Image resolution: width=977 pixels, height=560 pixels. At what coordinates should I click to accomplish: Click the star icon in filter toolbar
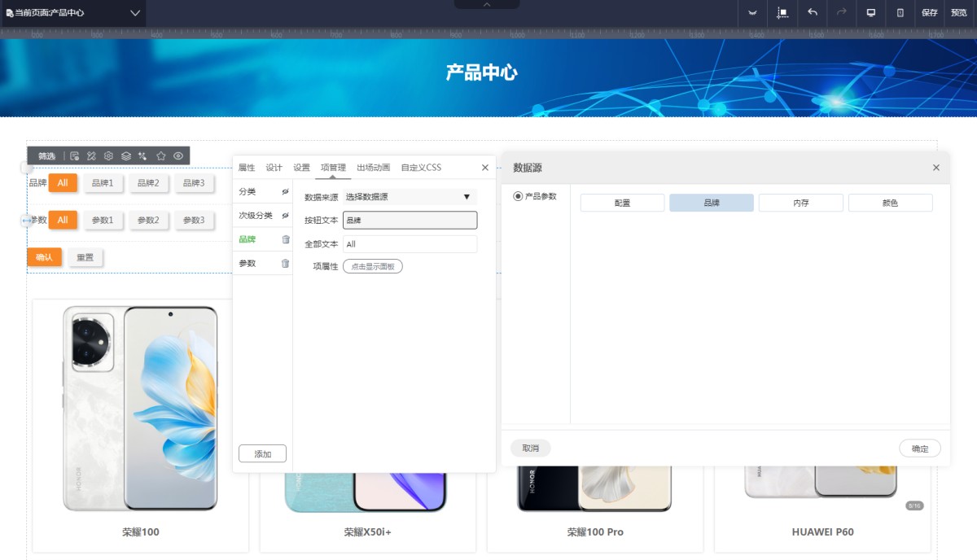pos(161,155)
